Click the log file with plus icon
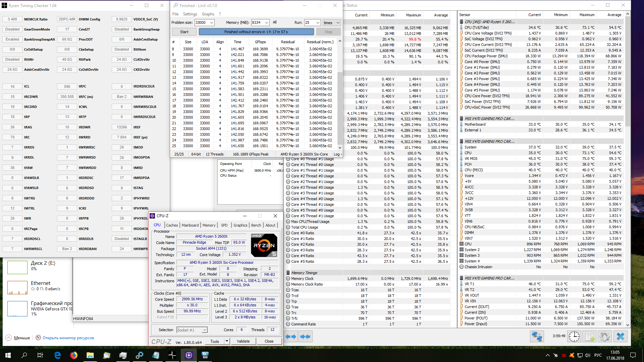Image resolution: width=644 pixels, height=362 pixels. 590,336
